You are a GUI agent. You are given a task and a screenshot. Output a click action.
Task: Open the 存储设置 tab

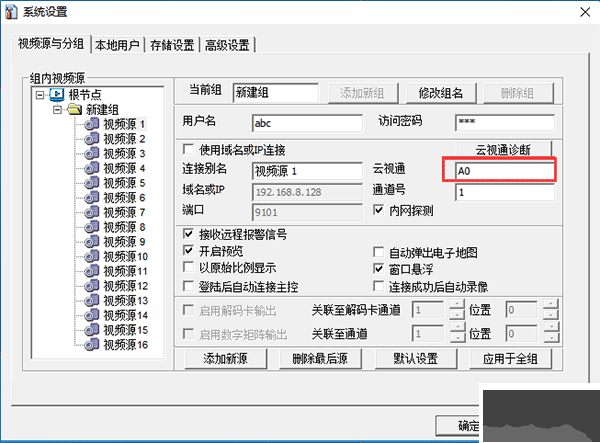(172, 45)
